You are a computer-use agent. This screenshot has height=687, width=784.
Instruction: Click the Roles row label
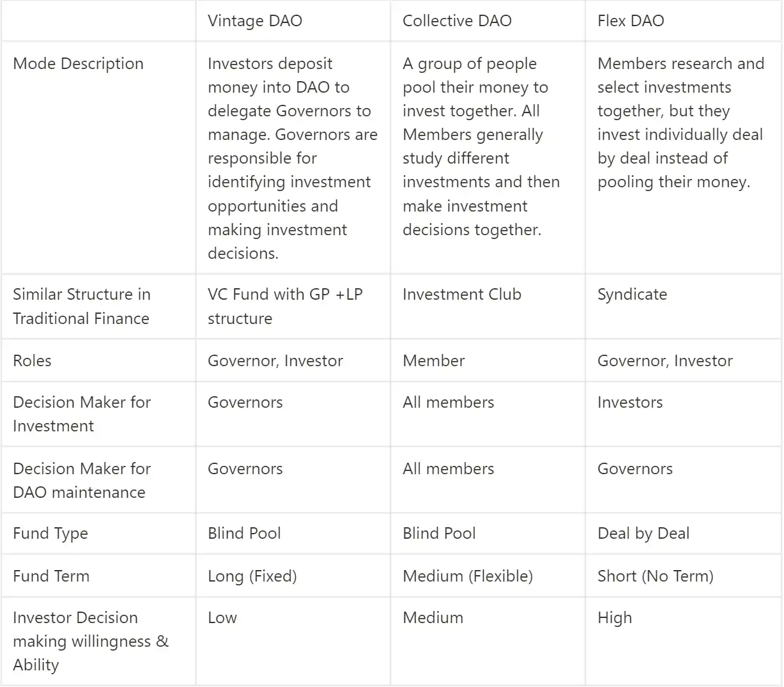32,361
